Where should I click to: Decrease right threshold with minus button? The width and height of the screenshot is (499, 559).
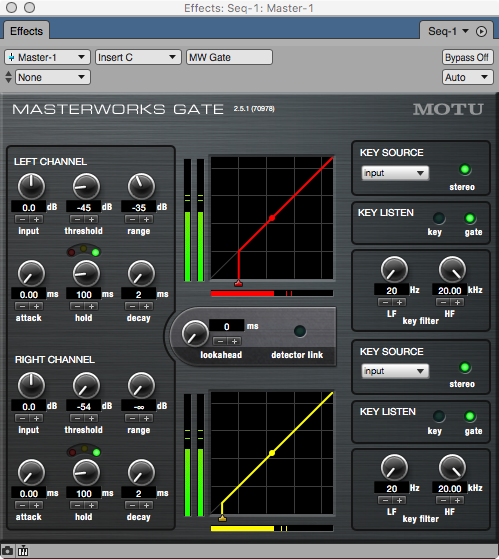click(x=77, y=418)
